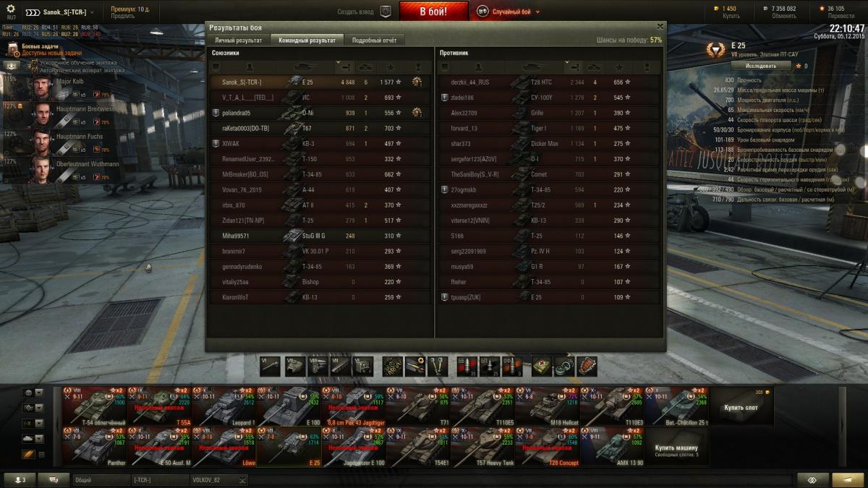Click 'Перевести' free experience link

tap(841, 16)
